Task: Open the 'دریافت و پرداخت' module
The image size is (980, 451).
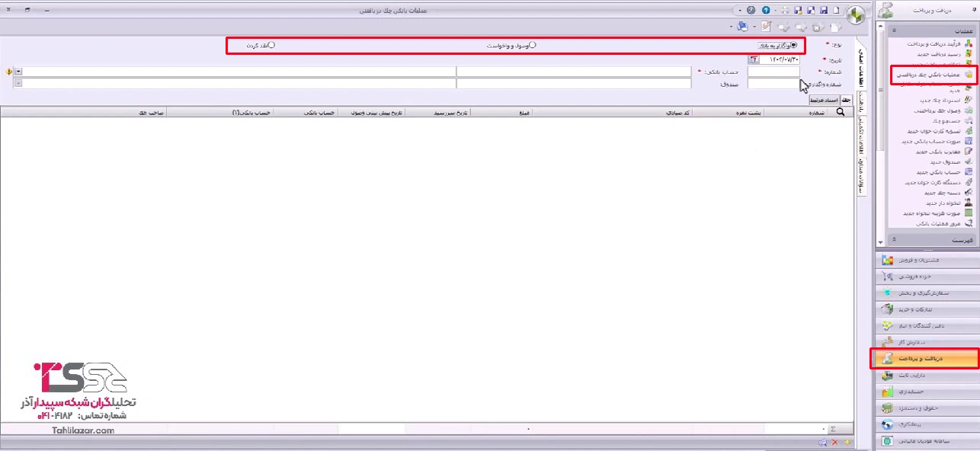Action: pos(927,358)
